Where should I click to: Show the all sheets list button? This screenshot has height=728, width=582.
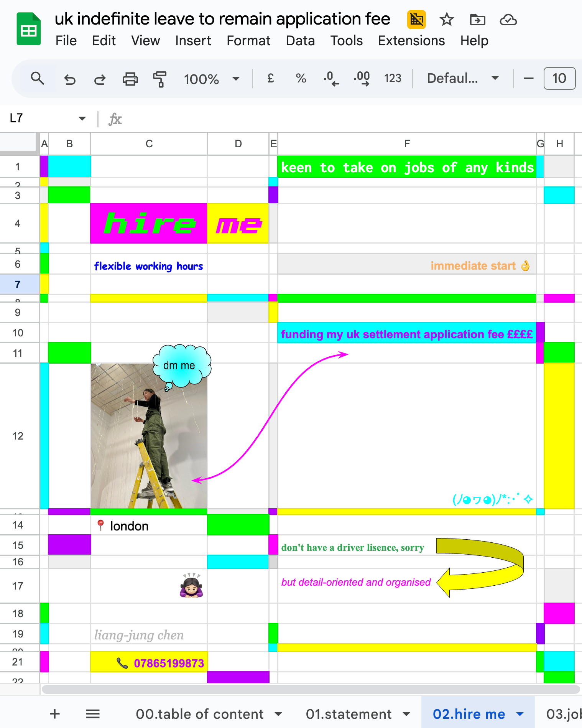coord(93,714)
